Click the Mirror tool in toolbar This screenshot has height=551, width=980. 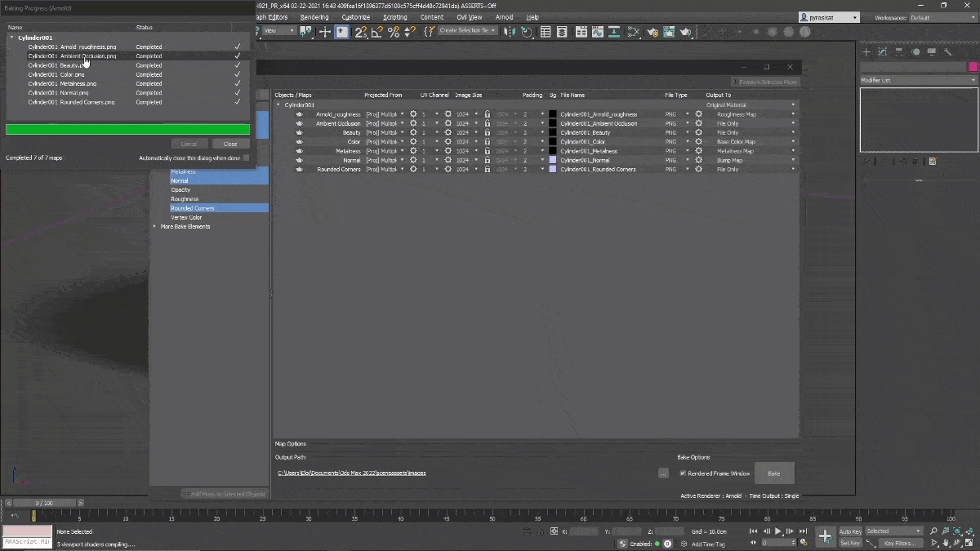pos(510,32)
